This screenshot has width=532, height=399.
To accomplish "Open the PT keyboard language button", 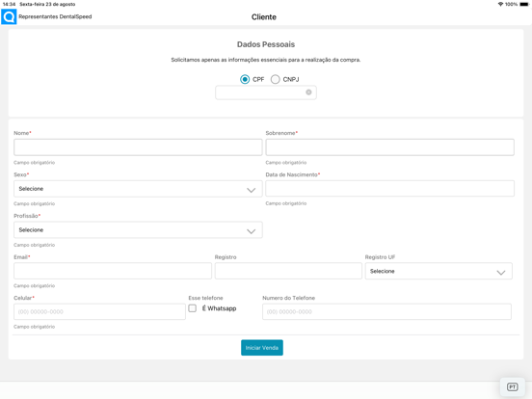I will click(x=512, y=386).
